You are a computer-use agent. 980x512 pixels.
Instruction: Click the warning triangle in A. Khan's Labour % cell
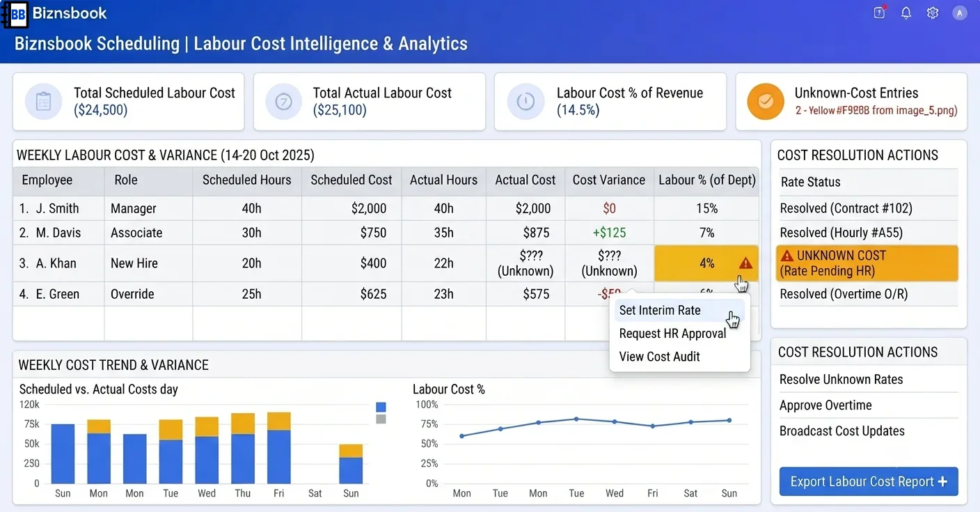coord(745,263)
